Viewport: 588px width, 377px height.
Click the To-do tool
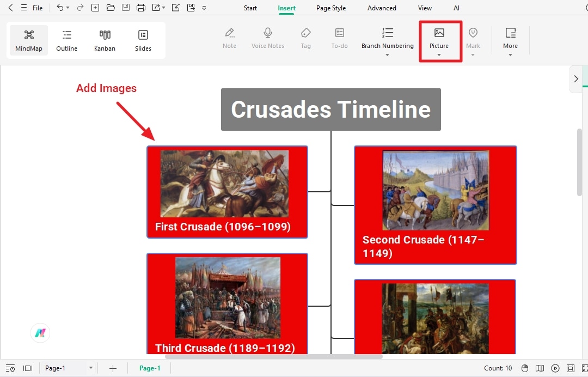point(339,38)
